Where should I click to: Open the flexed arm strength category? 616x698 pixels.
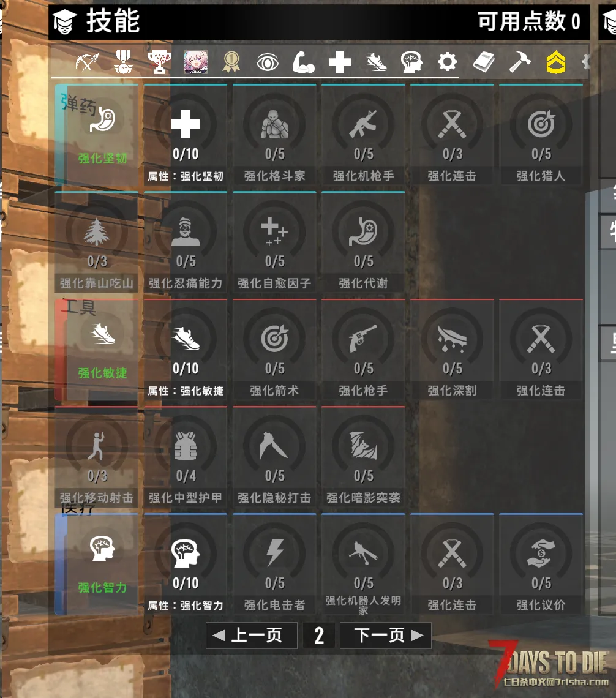304,62
